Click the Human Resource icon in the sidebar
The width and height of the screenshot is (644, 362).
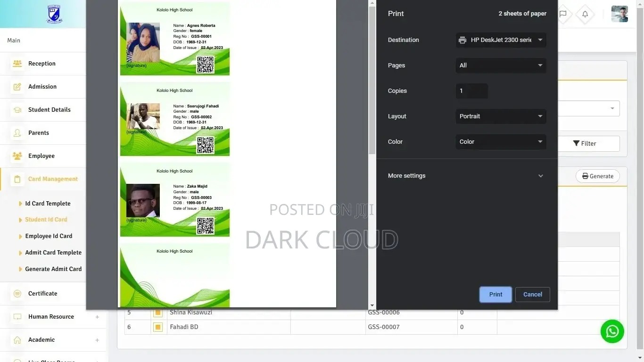[x=17, y=317]
